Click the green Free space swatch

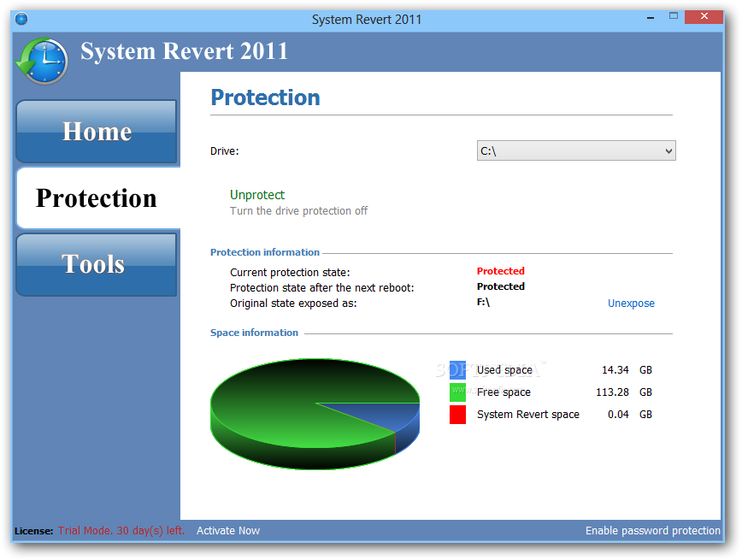(x=457, y=392)
